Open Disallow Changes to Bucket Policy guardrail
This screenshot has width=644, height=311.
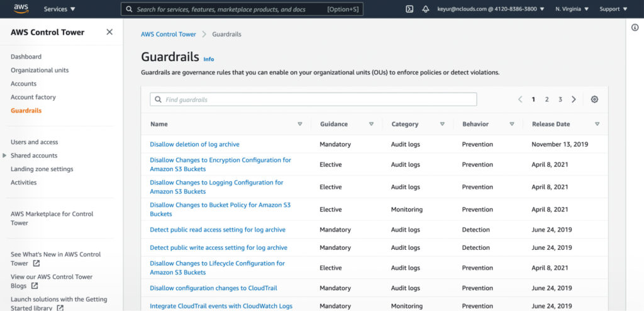point(220,210)
